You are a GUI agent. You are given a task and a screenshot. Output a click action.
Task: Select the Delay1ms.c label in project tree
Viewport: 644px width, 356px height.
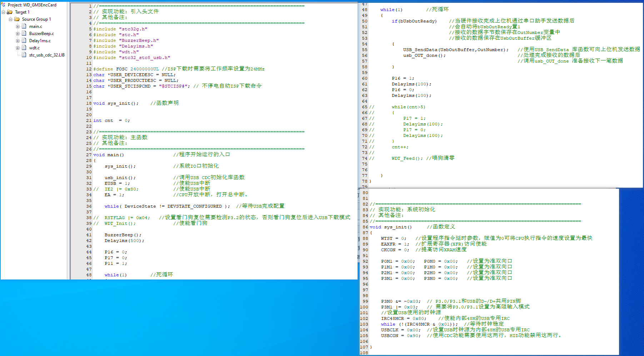(40, 41)
